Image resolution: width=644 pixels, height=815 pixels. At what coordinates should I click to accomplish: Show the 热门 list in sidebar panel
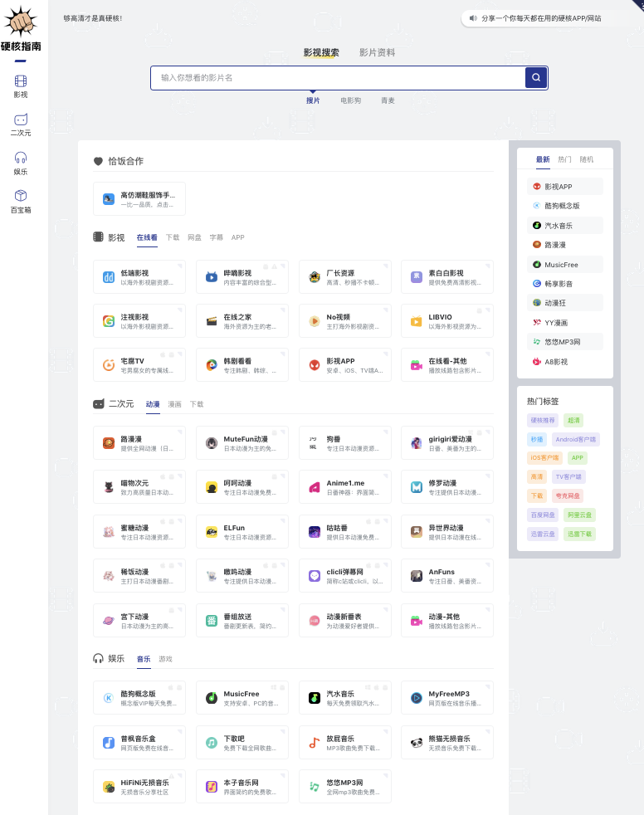[x=564, y=159]
